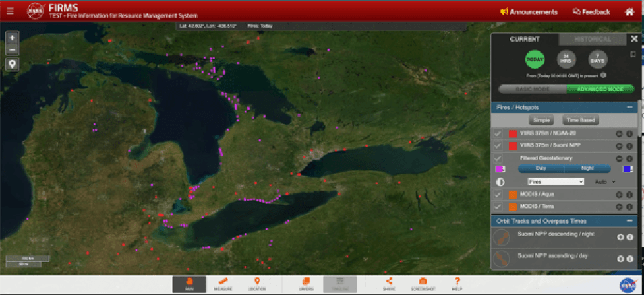Collapse Filtered Geostationary options
644x295 pixels.
[x=619, y=158]
